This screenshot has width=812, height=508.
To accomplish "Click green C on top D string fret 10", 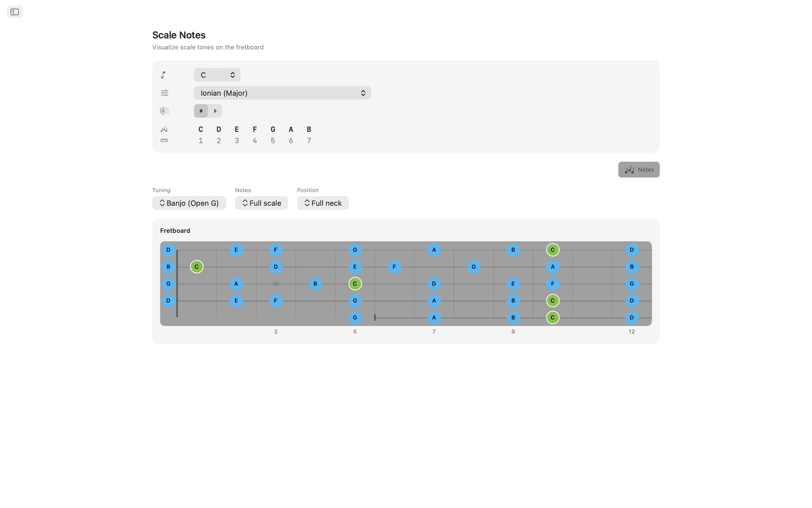I will coord(553,250).
